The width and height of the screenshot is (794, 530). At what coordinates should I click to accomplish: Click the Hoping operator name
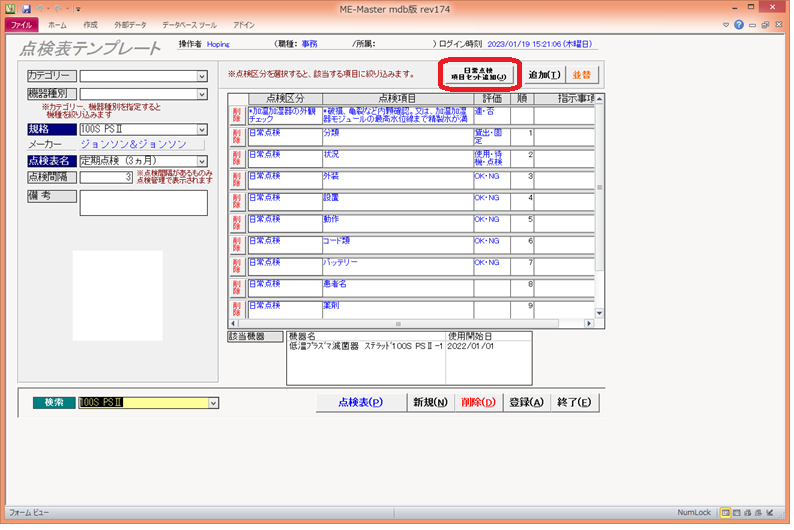click(x=218, y=45)
